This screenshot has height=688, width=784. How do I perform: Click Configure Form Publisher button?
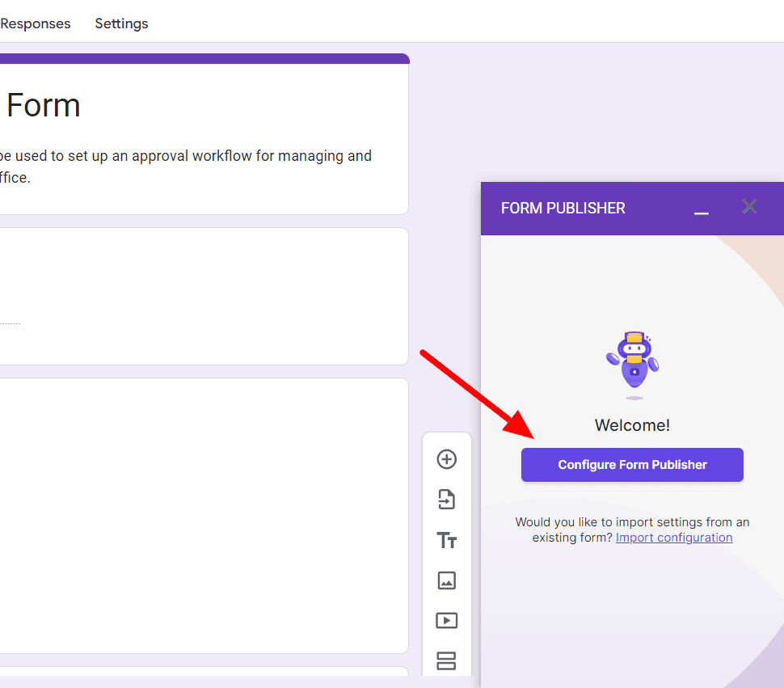(x=632, y=465)
